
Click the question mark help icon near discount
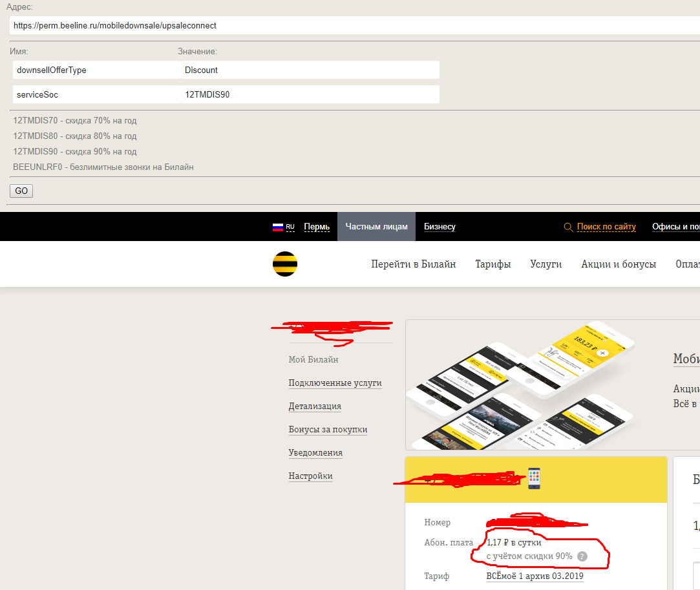pos(582,556)
